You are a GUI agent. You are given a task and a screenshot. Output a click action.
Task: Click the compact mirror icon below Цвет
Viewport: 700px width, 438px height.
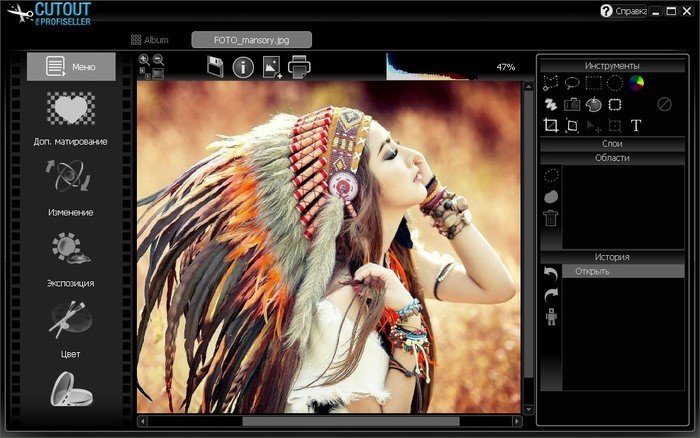(71, 389)
